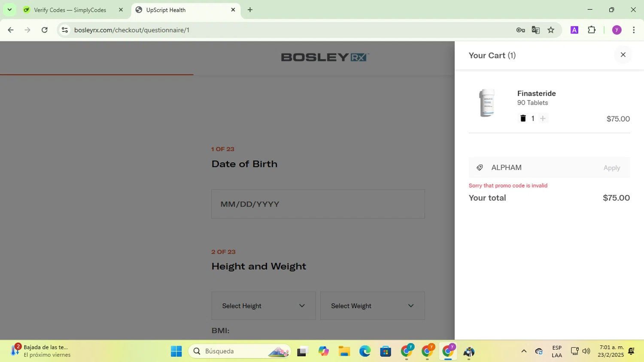The width and height of the screenshot is (644, 362).
Task: Bookmark this page with the star icon
Action: click(551, 30)
